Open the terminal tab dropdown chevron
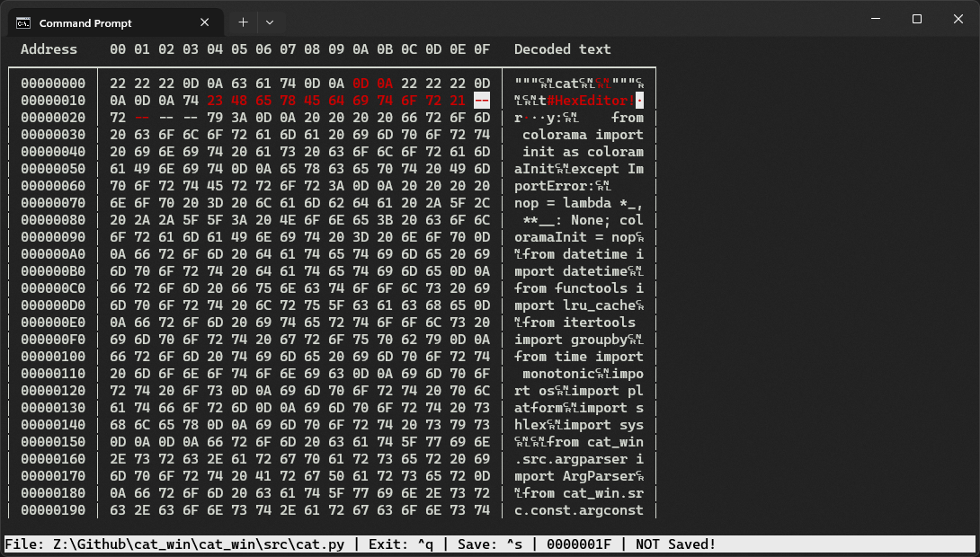 (270, 22)
